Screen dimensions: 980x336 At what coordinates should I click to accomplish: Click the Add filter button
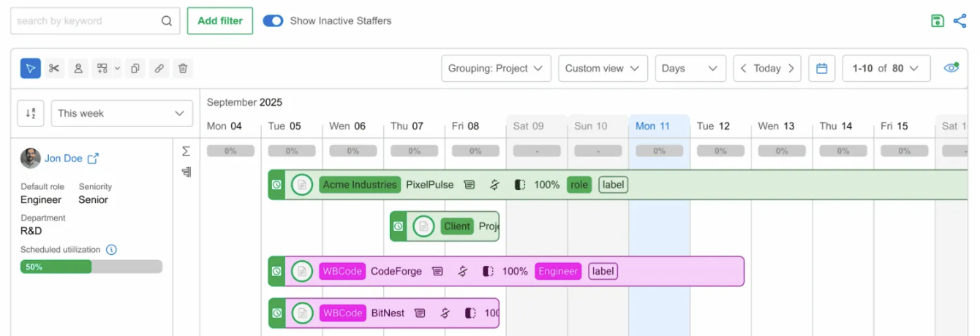click(220, 20)
